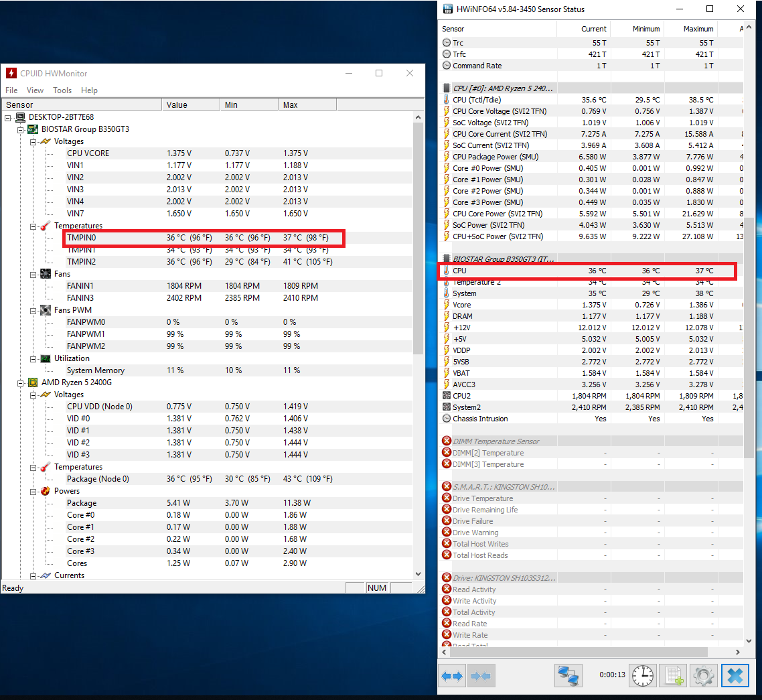Close sensors with the blue X button

click(x=734, y=676)
